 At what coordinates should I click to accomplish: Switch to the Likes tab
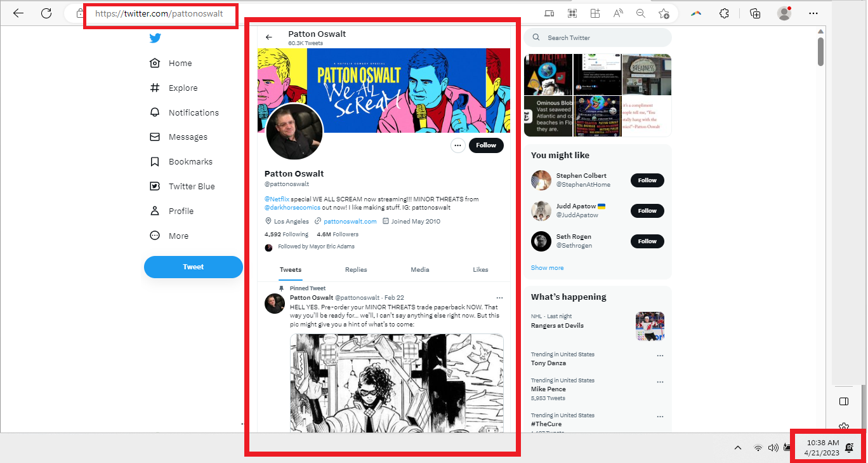point(480,270)
